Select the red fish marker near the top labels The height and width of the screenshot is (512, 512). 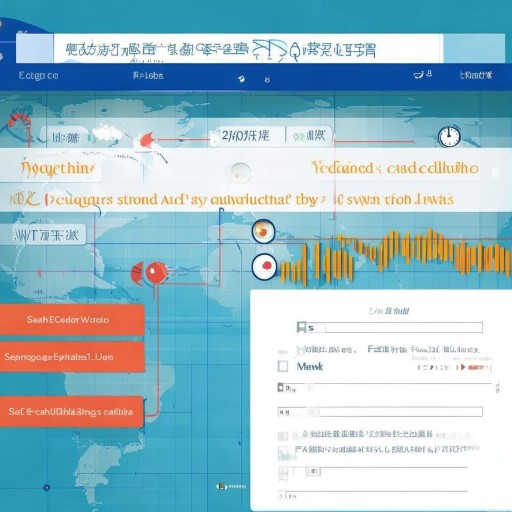pyautogui.click(x=146, y=139)
